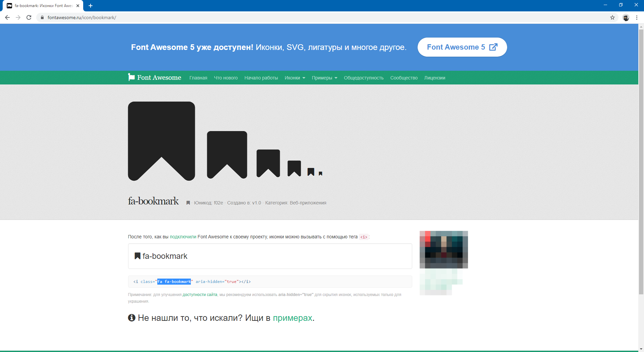
Task: Open the Что нового page
Action: click(226, 78)
